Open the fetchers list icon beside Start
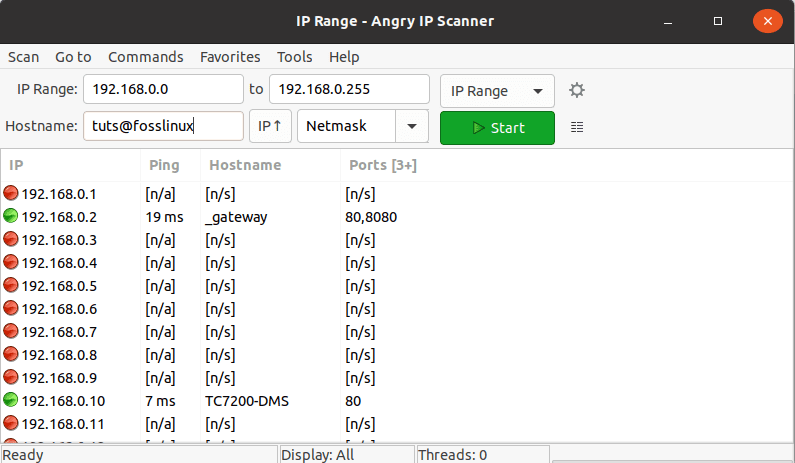This screenshot has width=795, height=463. (577, 127)
